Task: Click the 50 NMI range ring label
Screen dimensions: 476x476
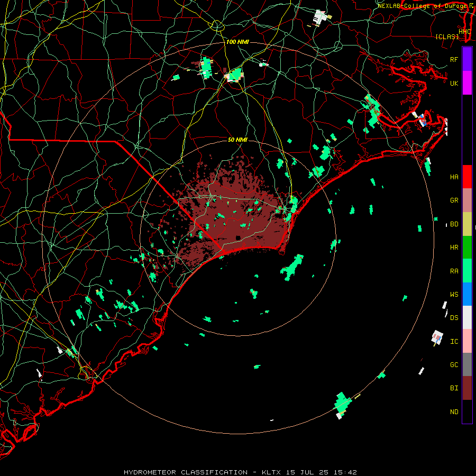Action: pos(237,140)
